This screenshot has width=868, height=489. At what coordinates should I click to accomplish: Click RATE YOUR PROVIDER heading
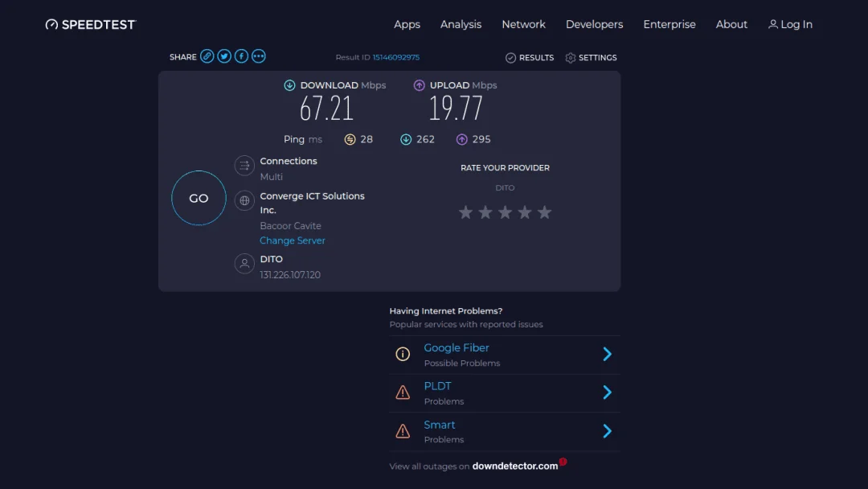(x=505, y=168)
